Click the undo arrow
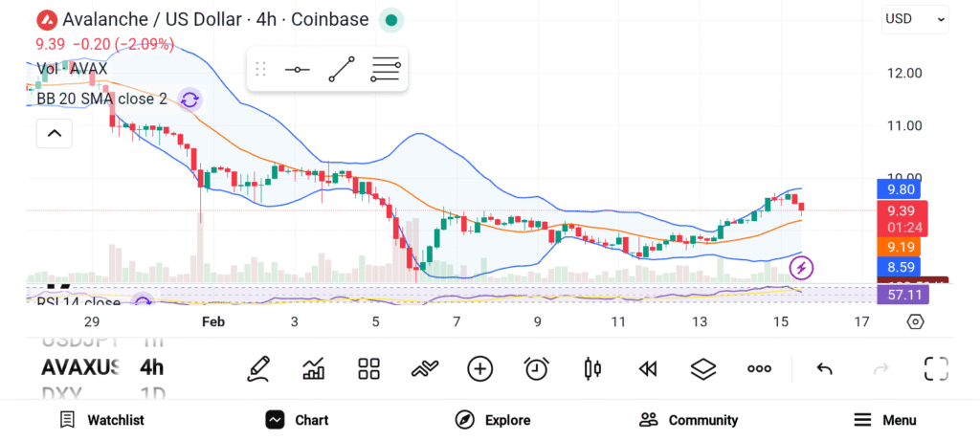The width and height of the screenshot is (980, 441). (x=824, y=368)
